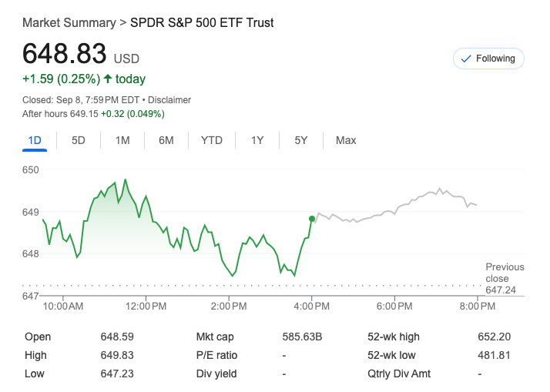The image size is (550, 392).
Task: Click the Following checkmark icon
Action: 465,59
